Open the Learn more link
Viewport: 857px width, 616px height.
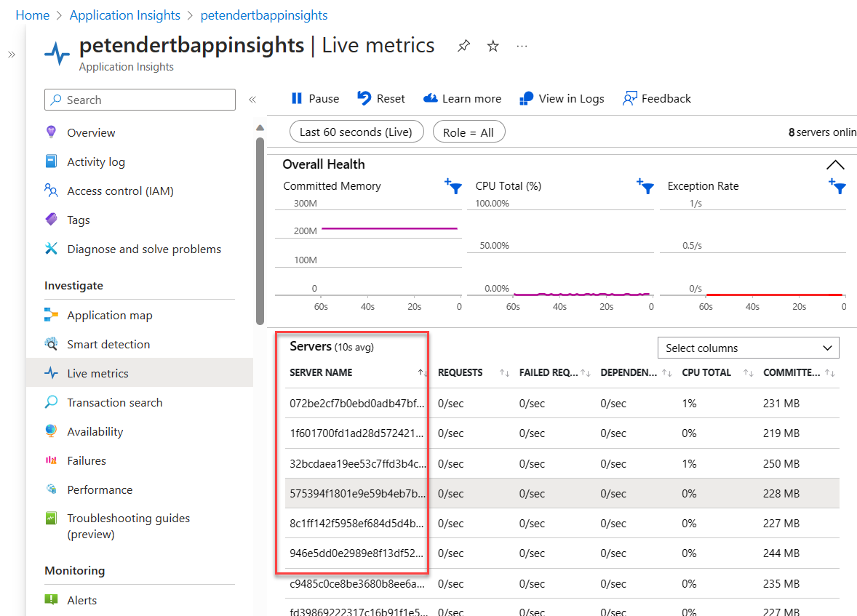click(463, 98)
